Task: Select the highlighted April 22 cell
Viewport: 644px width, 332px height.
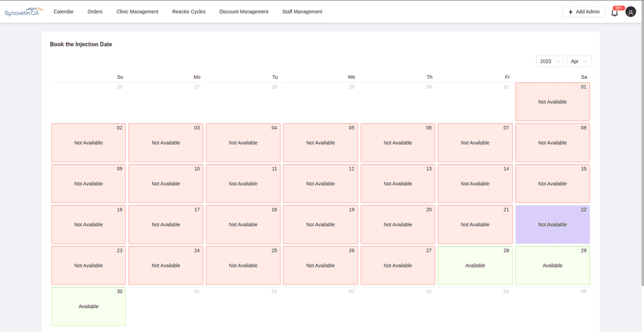Action: (553, 225)
